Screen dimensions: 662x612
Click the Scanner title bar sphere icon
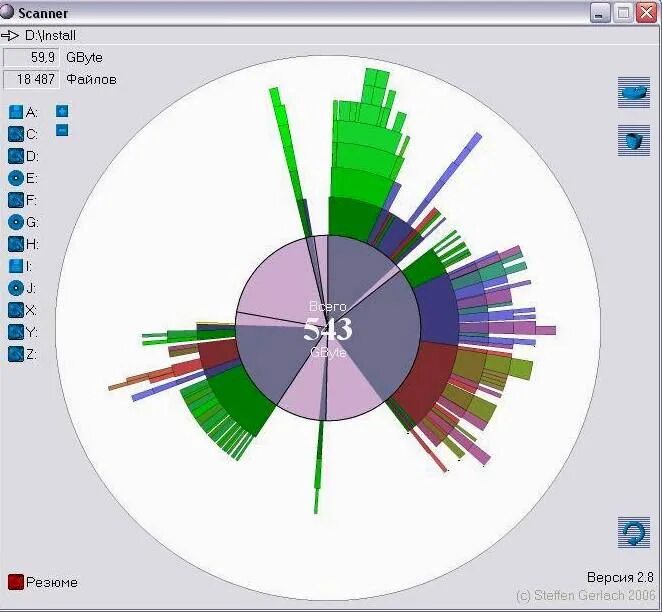(7, 12)
